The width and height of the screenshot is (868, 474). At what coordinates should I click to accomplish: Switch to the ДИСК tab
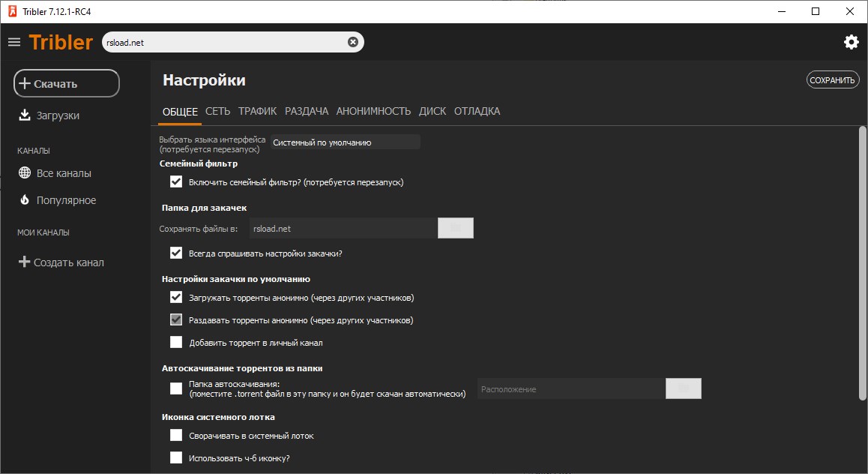point(433,111)
